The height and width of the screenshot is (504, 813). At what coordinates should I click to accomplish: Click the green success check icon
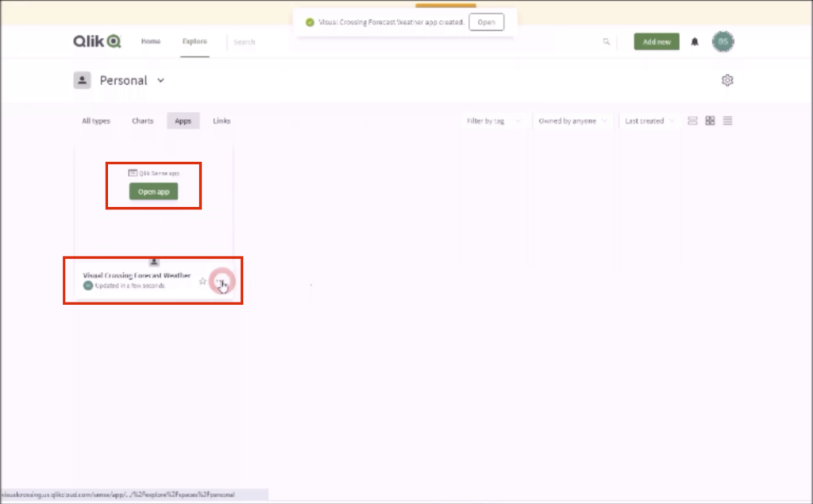click(x=310, y=22)
